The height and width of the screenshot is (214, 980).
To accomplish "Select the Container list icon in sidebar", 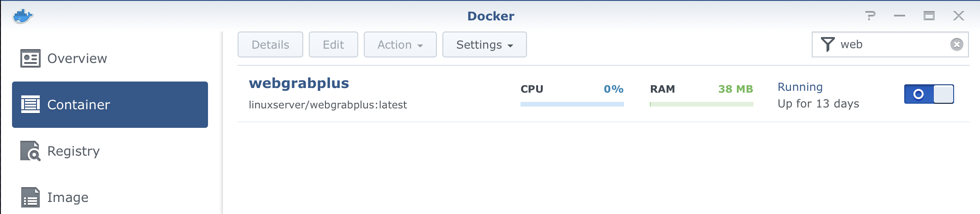I will click(31, 105).
